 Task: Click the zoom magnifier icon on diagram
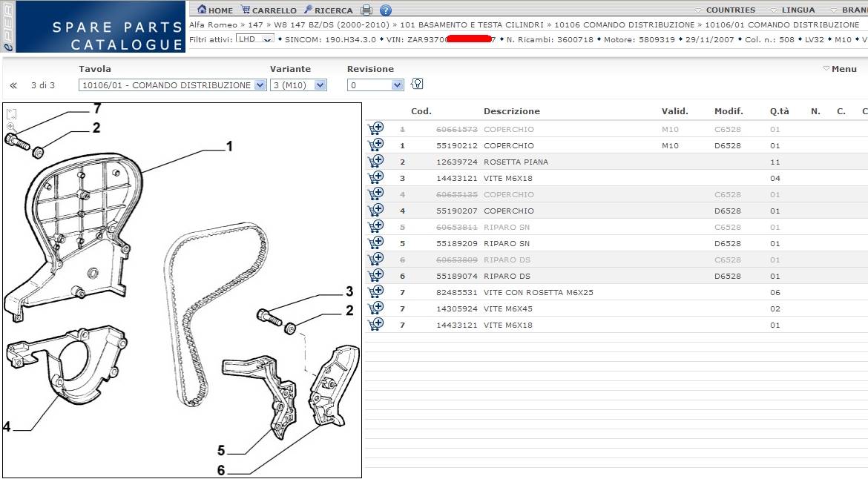click(11, 128)
